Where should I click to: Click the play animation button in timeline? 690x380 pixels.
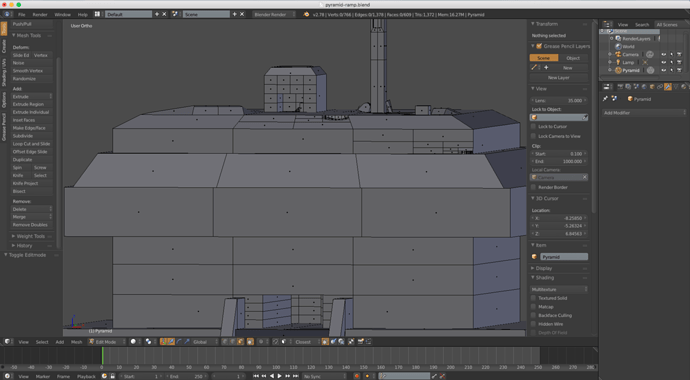(279, 376)
